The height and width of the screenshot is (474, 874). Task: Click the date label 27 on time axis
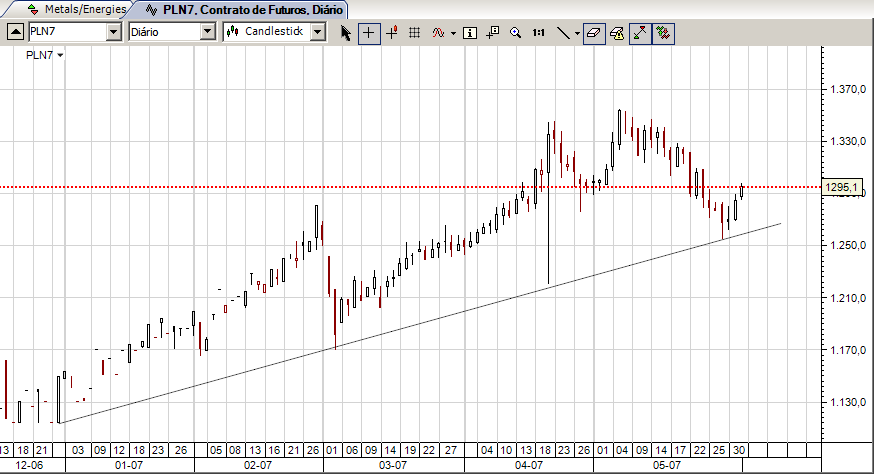(450, 450)
